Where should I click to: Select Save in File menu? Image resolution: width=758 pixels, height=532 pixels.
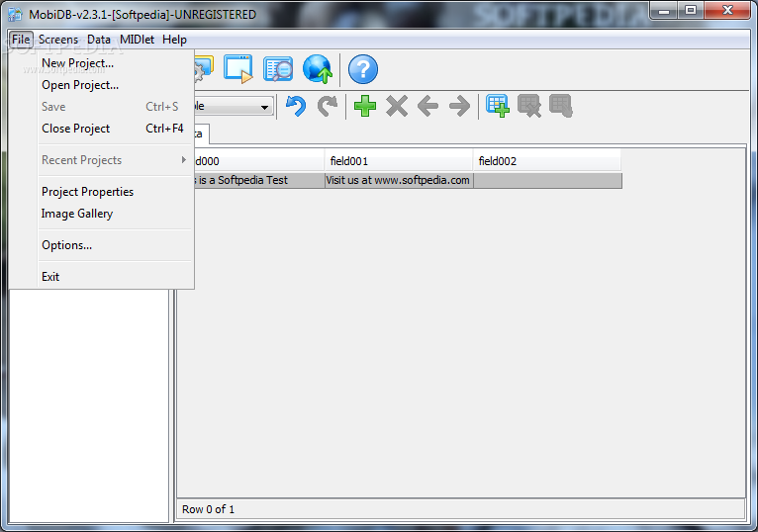[116, 107]
